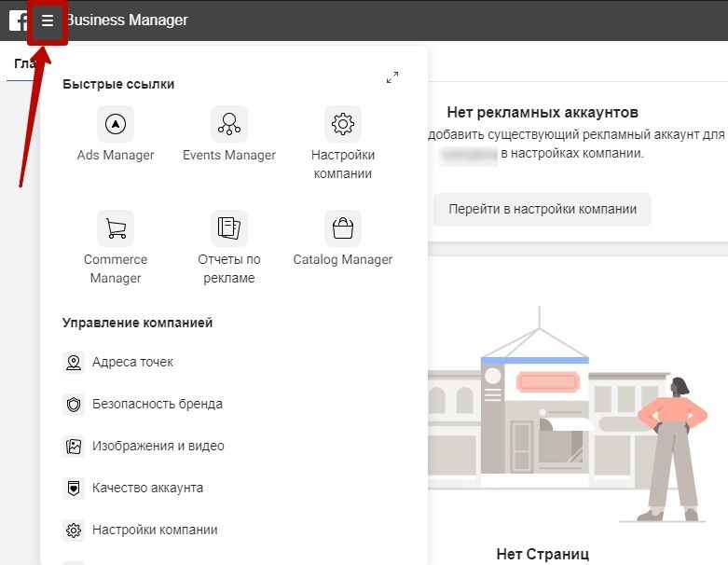Select Изображения и видео menu entry

(158, 447)
